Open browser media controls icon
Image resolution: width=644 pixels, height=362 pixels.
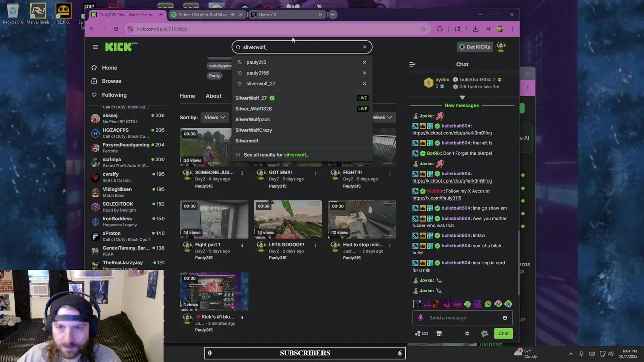click(x=488, y=29)
